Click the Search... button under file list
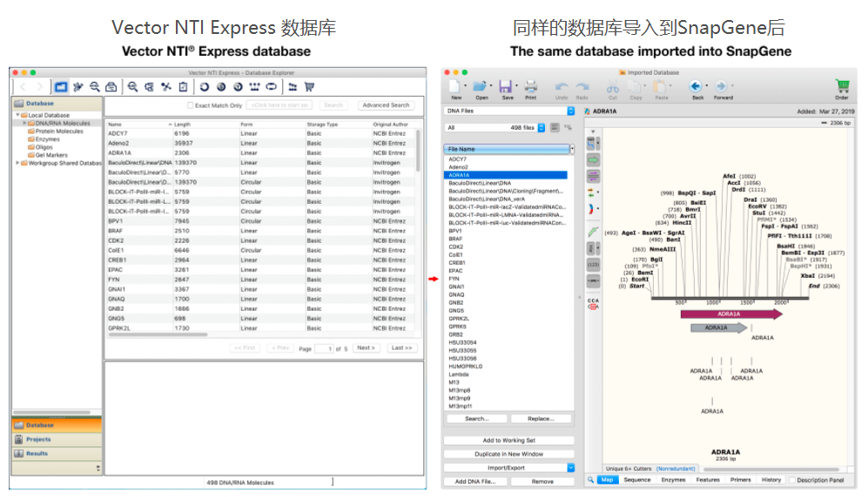Viewport: 868px width, 497px height. coord(476,419)
